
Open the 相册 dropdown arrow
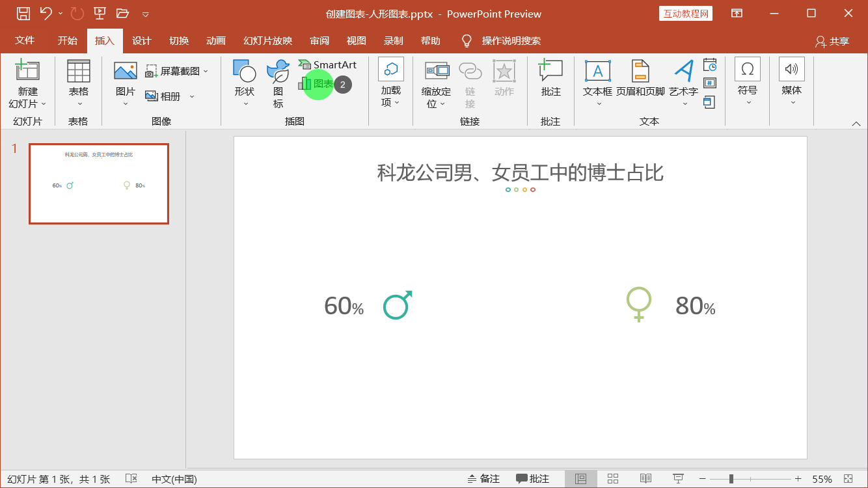tap(192, 96)
